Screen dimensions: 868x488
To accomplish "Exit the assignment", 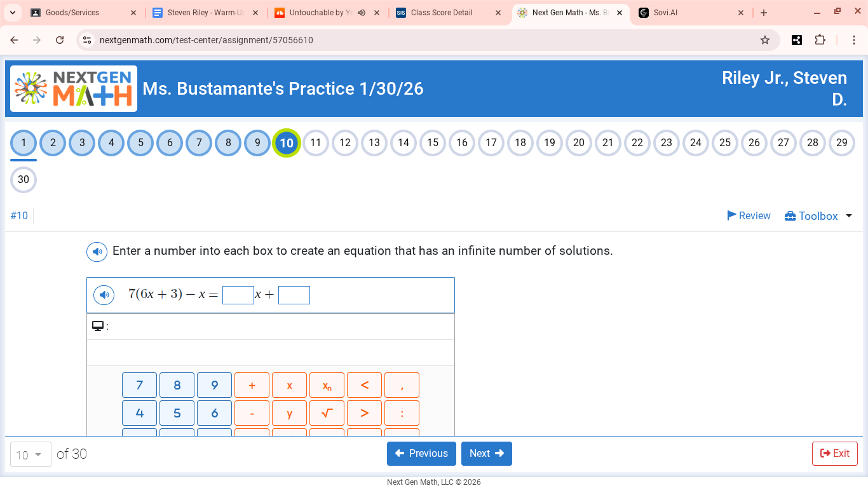I will pos(834,453).
